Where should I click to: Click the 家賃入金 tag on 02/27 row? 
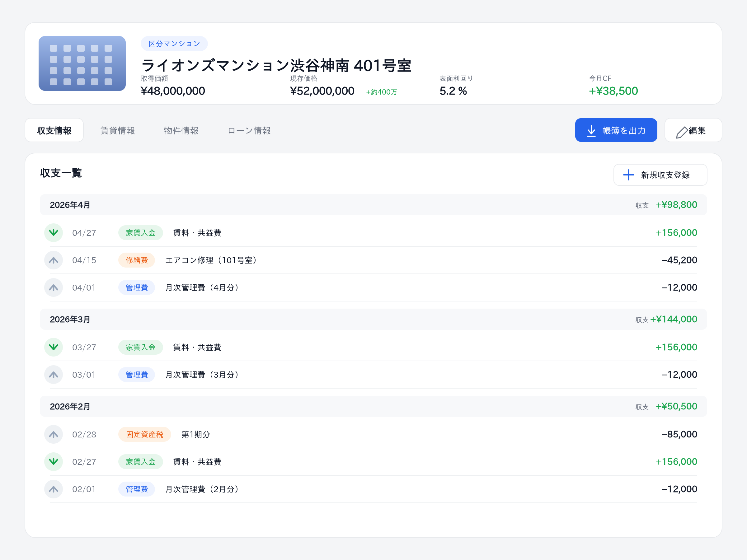click(140, 461)
